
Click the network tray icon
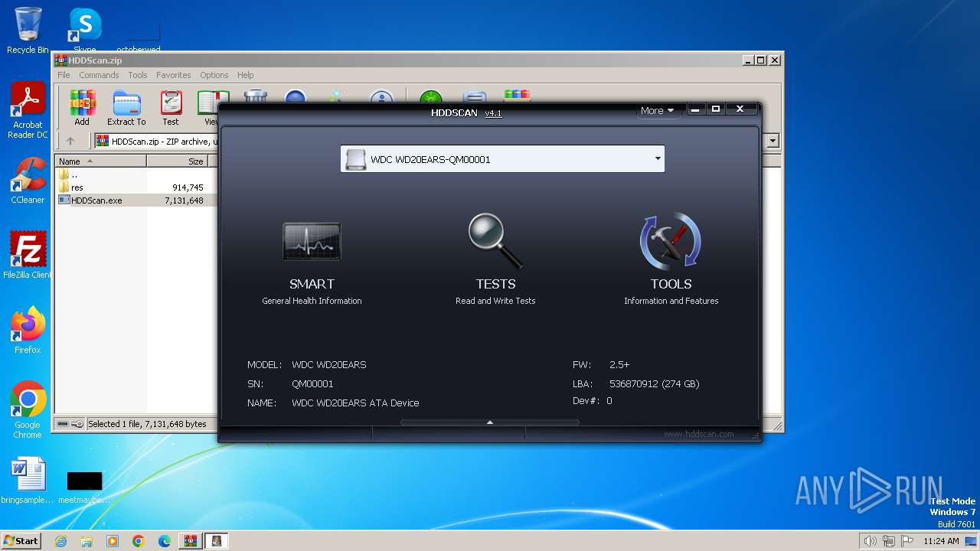[888, 541]
